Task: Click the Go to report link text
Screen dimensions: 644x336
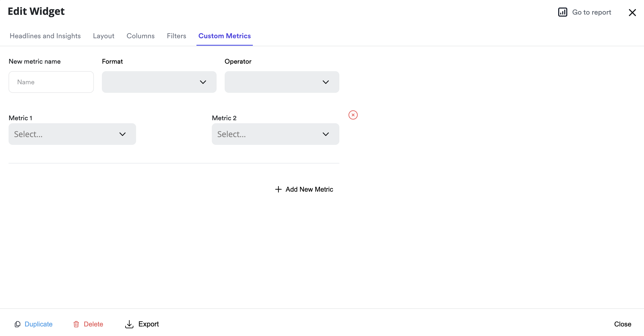Action: click(x=592, y=12)
